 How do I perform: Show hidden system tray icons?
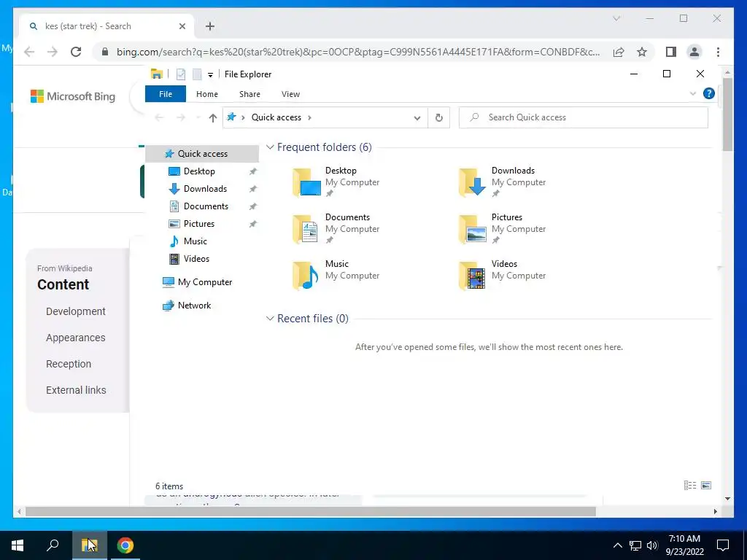point(617,545)
